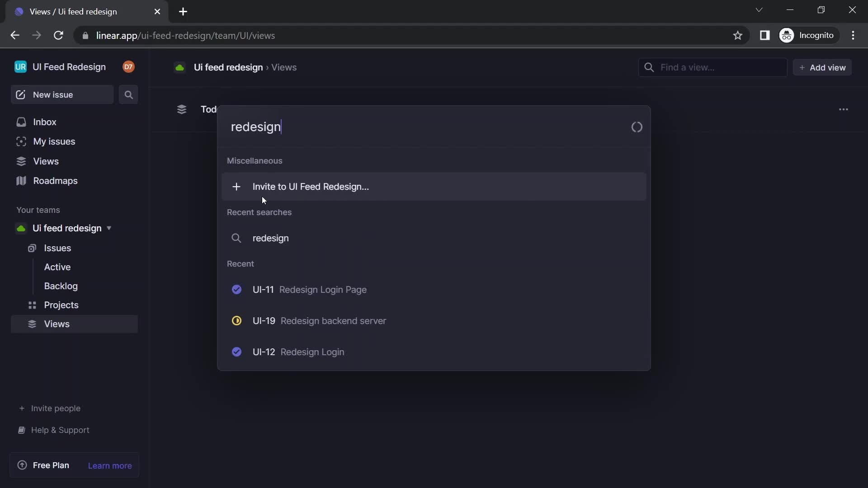This screenshot has width=868, height=488.
Task: Click Add view plus icon top right
Action: click(x=802, y=67)
